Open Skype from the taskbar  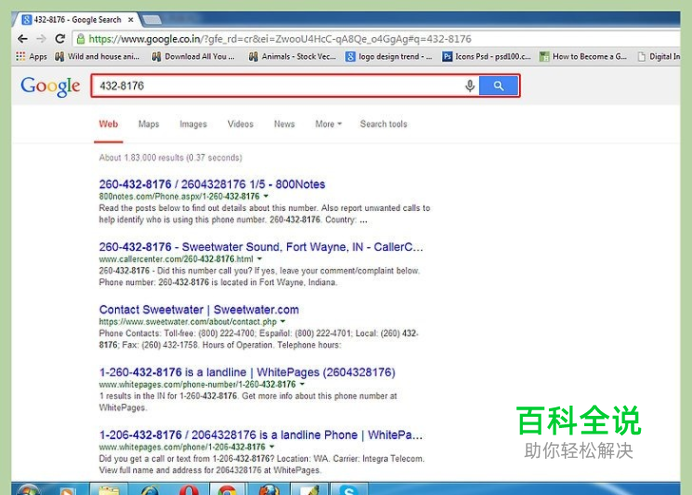pos(349,490)
